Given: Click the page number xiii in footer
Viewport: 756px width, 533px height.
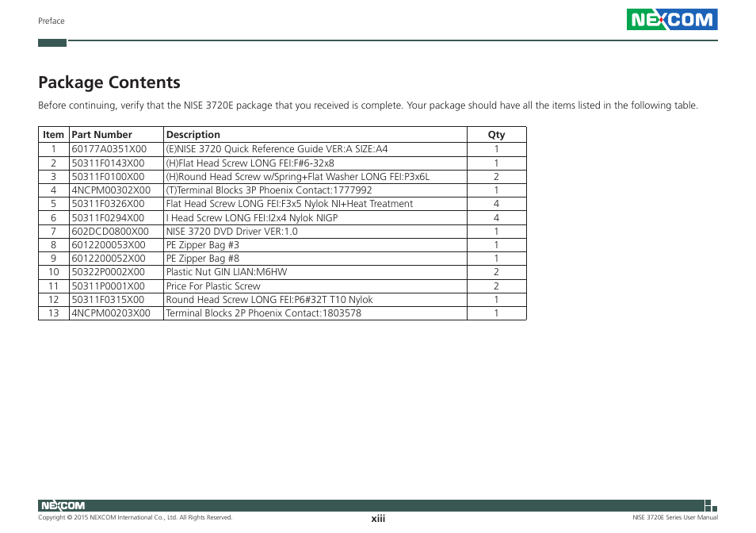Looking at the screenshot, I should [x=378, y=519].
